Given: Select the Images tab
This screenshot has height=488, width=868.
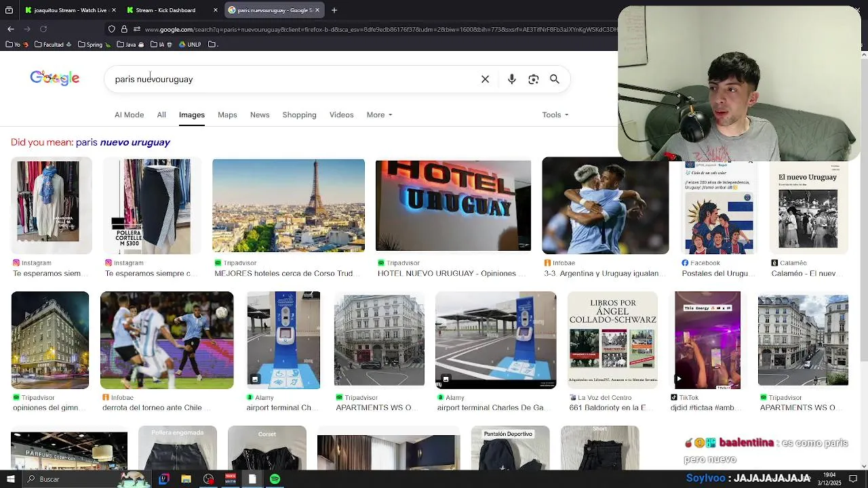Looking at the screenshot, I should [x=192, y=115].
